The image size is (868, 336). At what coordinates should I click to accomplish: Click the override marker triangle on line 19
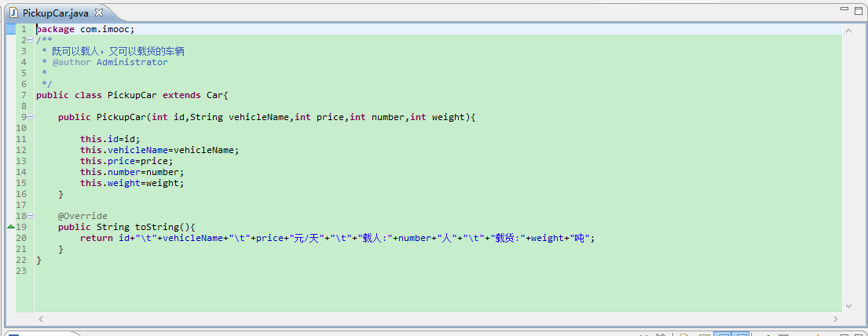[10, 227]
